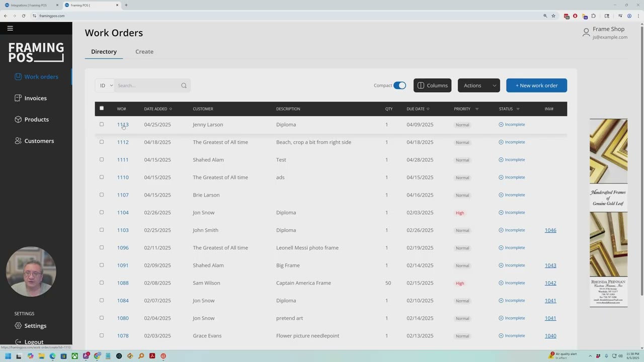This screenshot has width=644, height=362.
Task: Click the Chrome extensions puzzle icon
Action: tap(593, 16)
